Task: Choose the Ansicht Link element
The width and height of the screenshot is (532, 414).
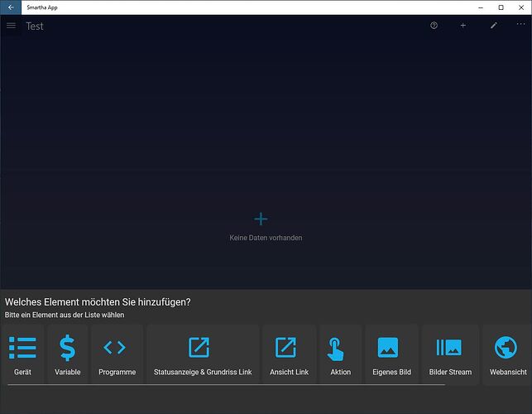Action: pos(289,354)
